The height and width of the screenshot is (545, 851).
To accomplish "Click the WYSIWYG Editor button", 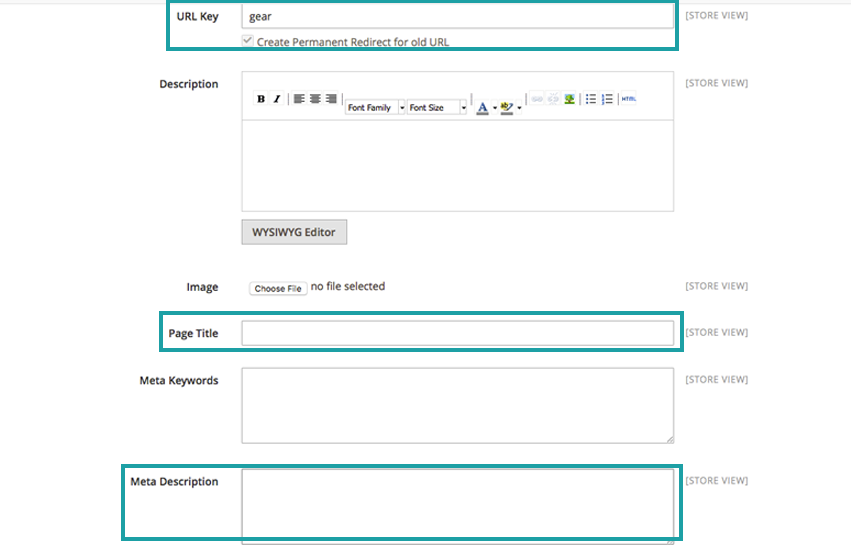I will pyautogui.click(x=294, y=232).
